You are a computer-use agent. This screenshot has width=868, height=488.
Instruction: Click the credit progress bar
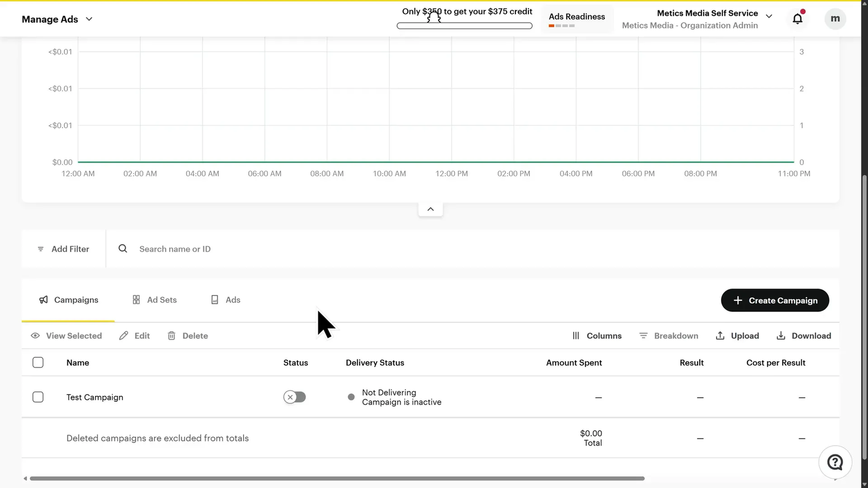click(x=464, y=25)
